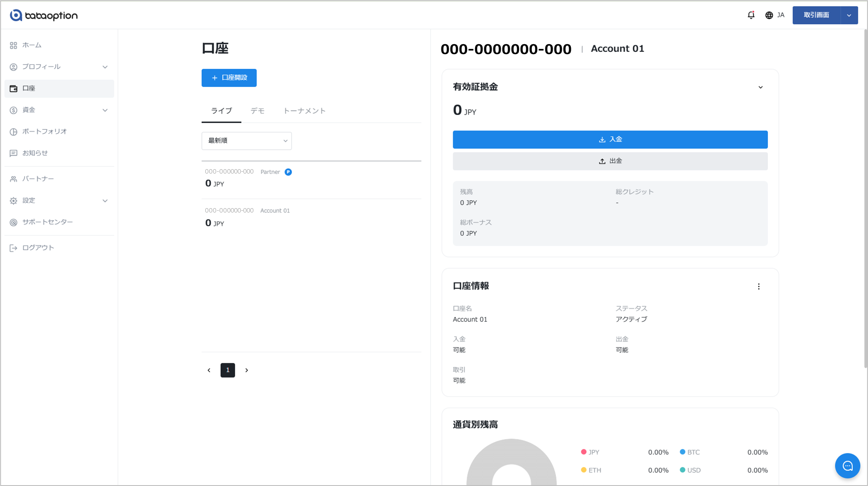Open the 最新順 sort dropdown

[x=246, y=141]
